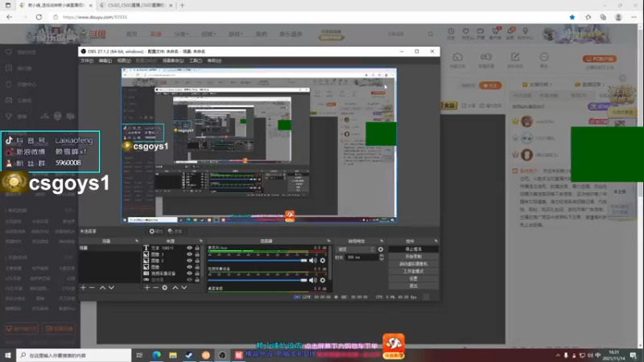Add a new scene with the plus icon

[84, 288]
